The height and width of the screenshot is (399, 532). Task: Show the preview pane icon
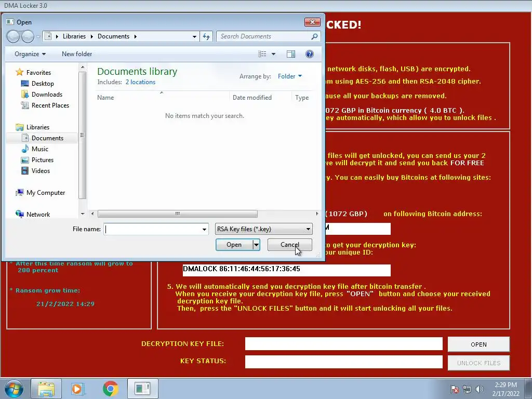click(x=291, y=54)
